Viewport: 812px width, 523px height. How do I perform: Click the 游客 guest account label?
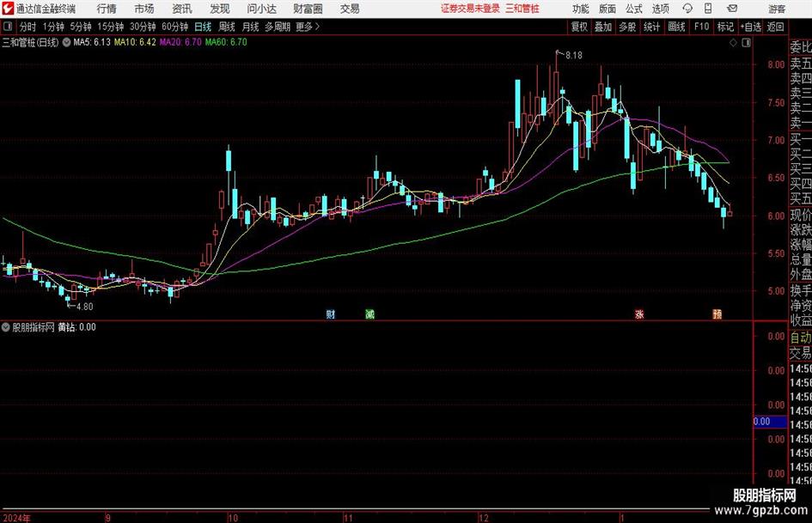tap(777, 9)
